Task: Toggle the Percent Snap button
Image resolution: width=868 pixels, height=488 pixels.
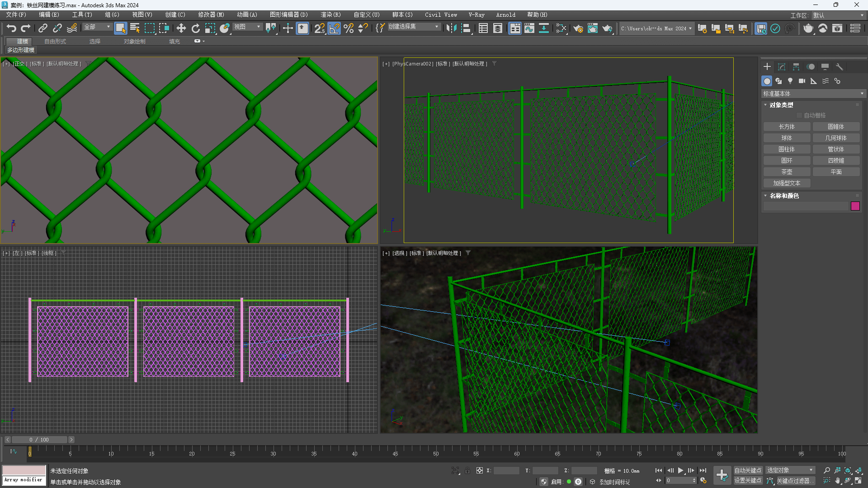Action: click(349, 28)
